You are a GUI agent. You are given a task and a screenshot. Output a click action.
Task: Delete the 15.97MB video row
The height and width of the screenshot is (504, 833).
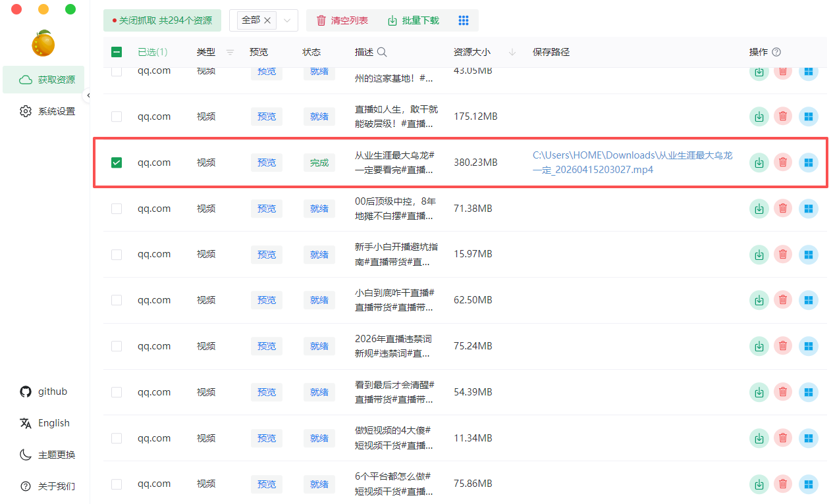click(782, 255)
